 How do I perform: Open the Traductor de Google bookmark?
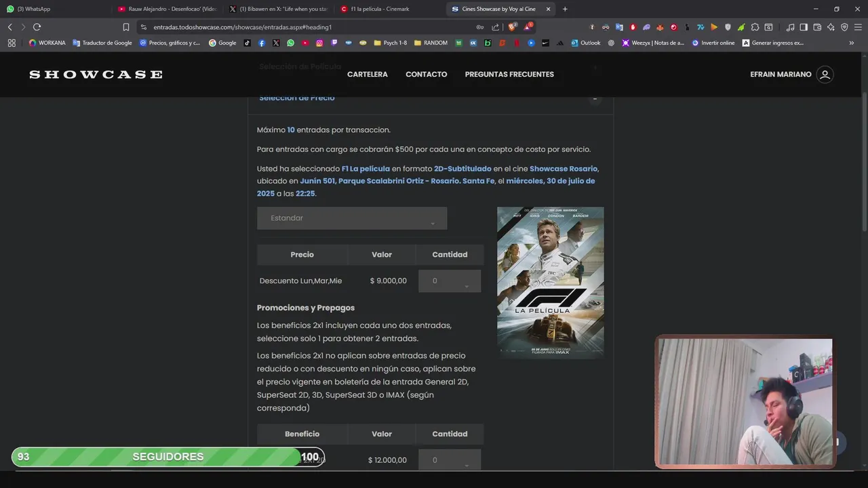102,43
